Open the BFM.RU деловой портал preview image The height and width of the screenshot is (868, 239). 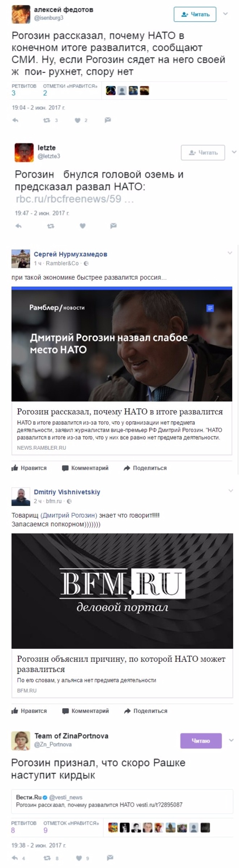(122, 591)
